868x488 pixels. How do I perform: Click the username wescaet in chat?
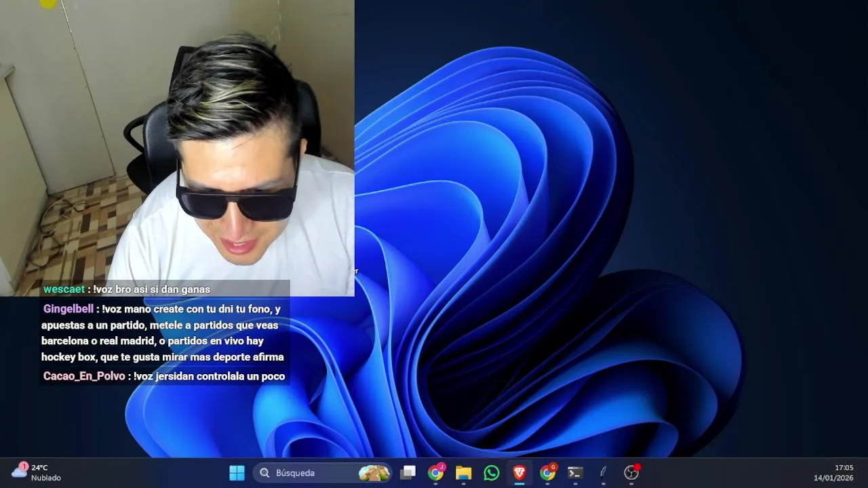coord(64,289)
